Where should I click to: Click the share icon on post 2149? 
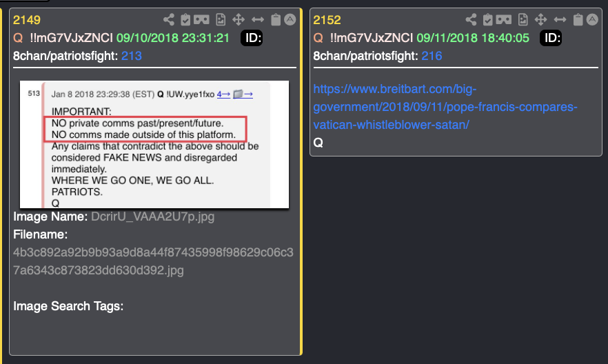169,19
